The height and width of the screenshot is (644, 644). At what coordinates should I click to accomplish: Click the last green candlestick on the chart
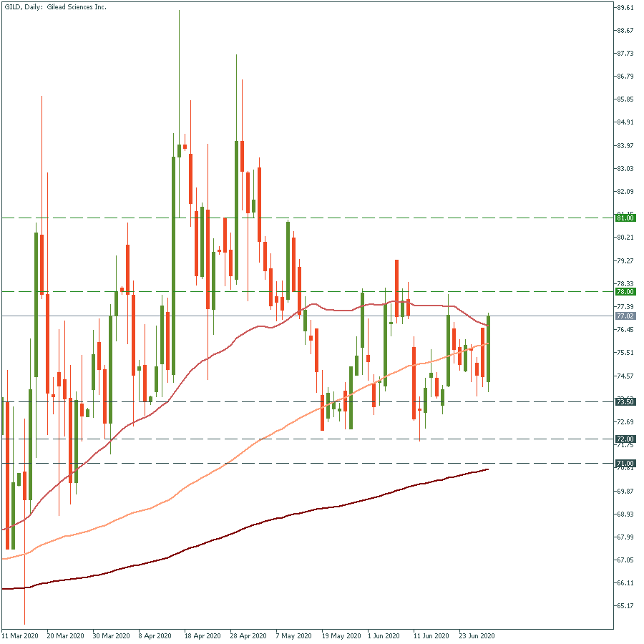489,351
